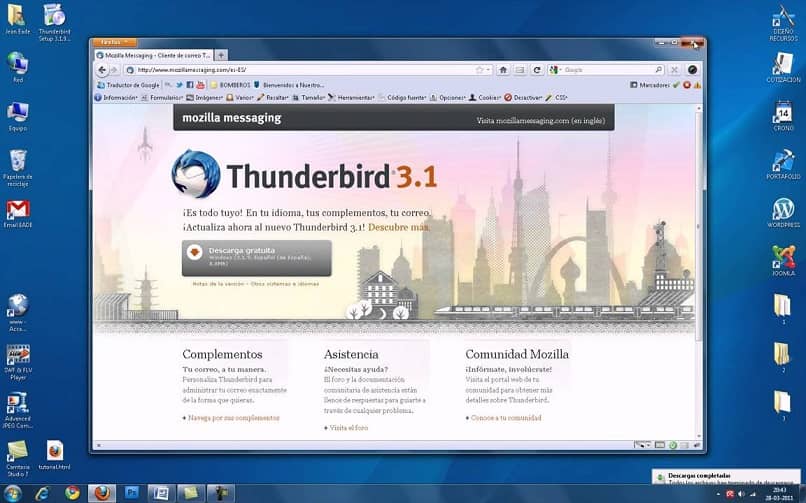Click the yellow warning triangle icon
806x503 pixels.
click(x=697, y=85)
